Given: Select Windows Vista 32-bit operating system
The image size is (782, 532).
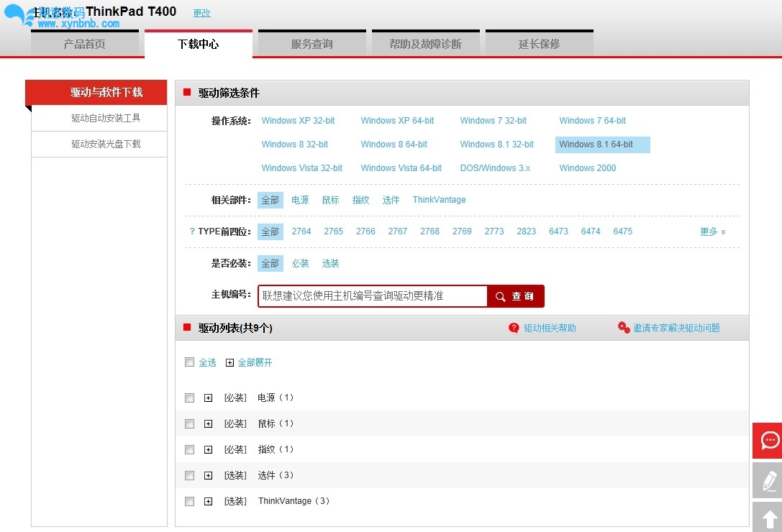Looking at the screenshot, I should tap(301, 168).
